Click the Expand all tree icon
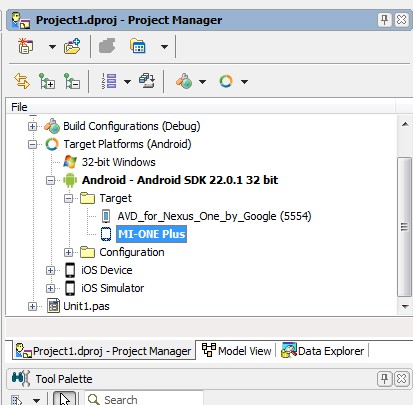Screen dimensions: 413x405 pyautogui.click(x=47, y=81)
